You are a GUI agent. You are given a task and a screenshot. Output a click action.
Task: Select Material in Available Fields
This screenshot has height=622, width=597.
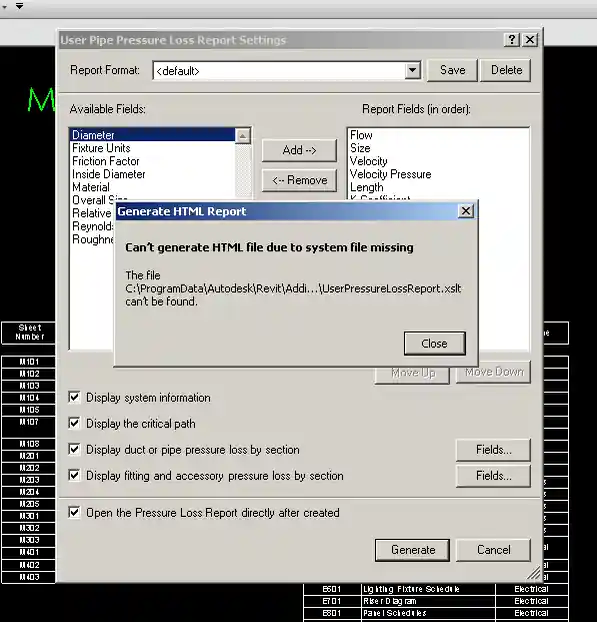91,187
